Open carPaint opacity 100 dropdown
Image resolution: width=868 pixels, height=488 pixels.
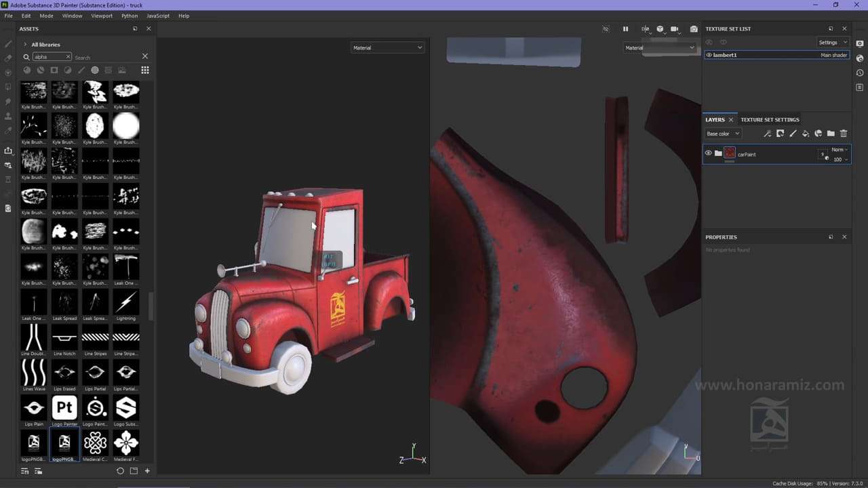pos(840,159)
